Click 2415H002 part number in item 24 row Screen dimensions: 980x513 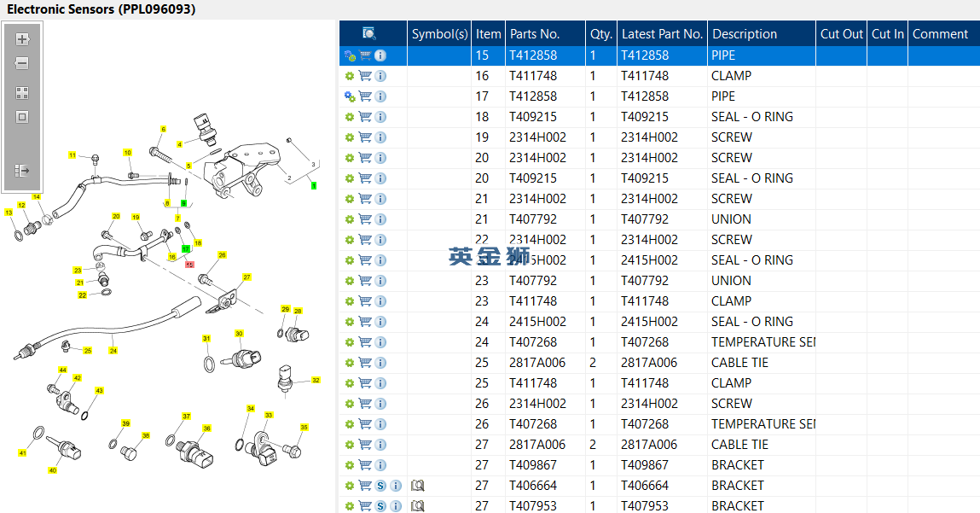click(x=537, y=322)
